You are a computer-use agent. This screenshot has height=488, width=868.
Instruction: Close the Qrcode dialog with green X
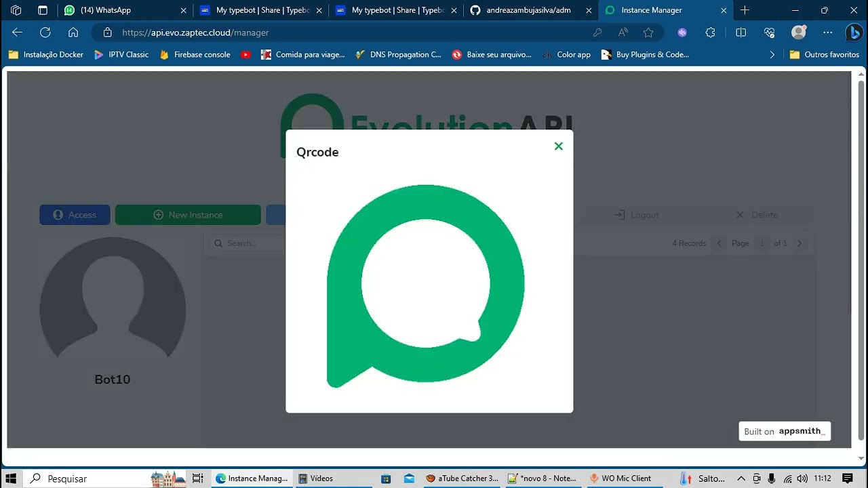558,146
